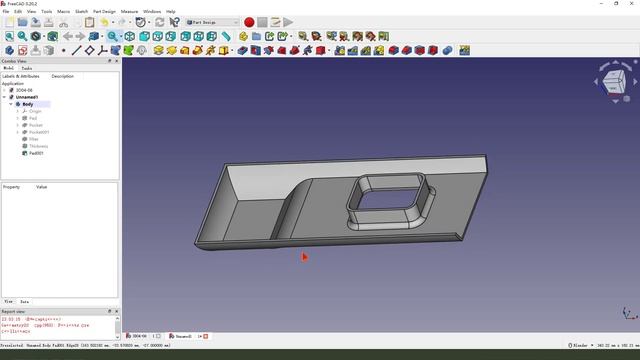Expand the Pocket001 tree node
The height and width of the screenshot is (360, 640).
(18, 132)
